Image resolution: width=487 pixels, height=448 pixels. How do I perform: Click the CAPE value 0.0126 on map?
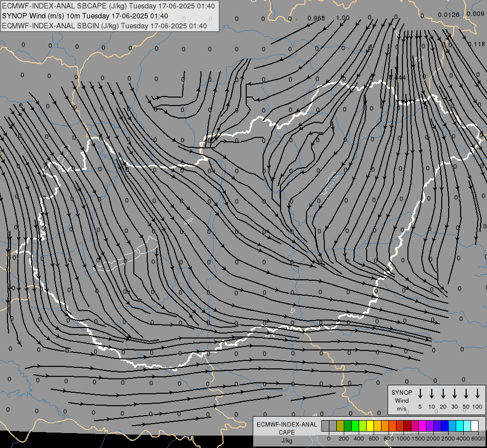click(x=449, y=14)
